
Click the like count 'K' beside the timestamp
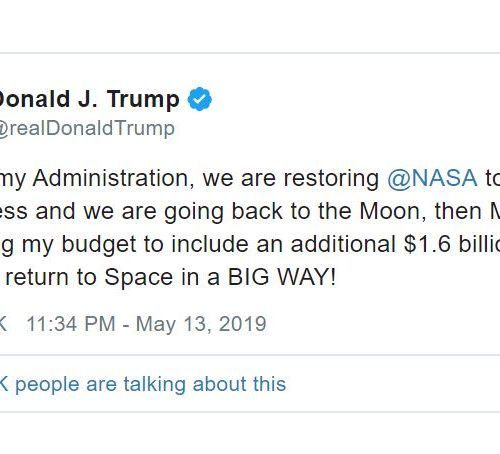click(x=3, y=324)
